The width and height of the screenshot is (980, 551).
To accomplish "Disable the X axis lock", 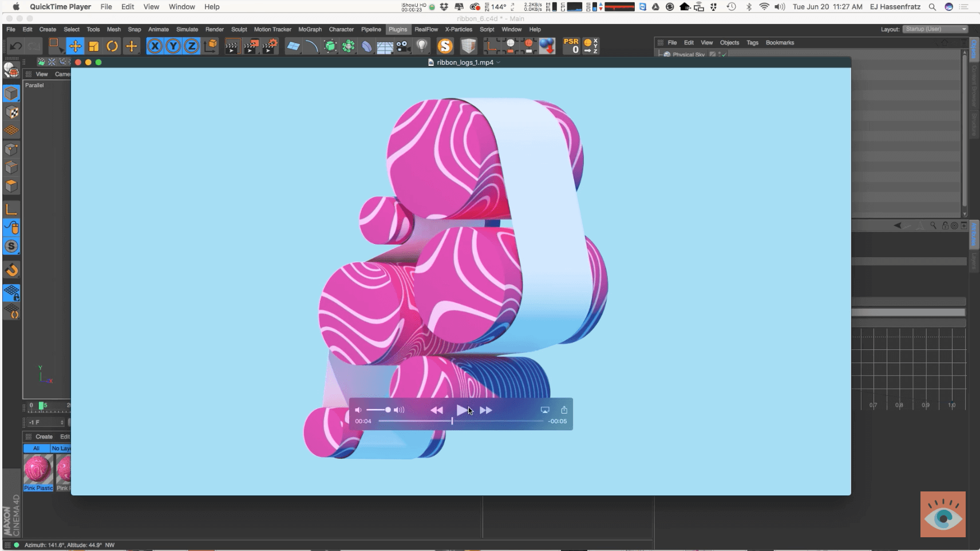I will point(155,46).
